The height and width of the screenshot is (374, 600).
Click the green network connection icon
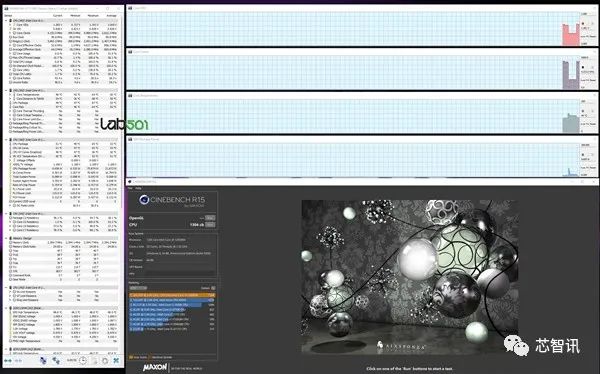point(56,361)
